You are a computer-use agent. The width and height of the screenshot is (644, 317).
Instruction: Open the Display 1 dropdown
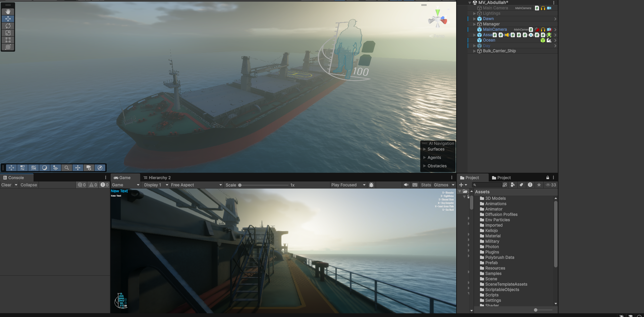tap(156, 185)
